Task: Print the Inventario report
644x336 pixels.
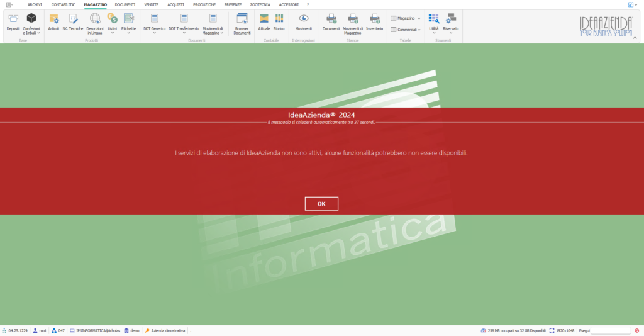Action: (375, 23)
